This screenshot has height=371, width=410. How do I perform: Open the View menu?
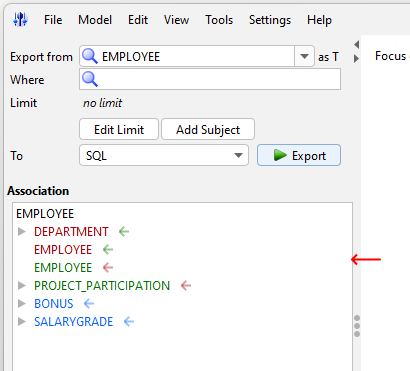[x=176, y=20]
